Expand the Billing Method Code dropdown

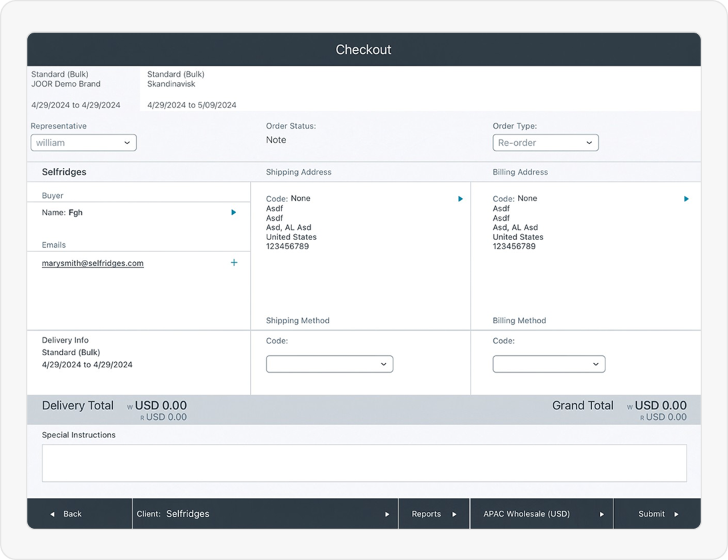click(x=549, y=364)
